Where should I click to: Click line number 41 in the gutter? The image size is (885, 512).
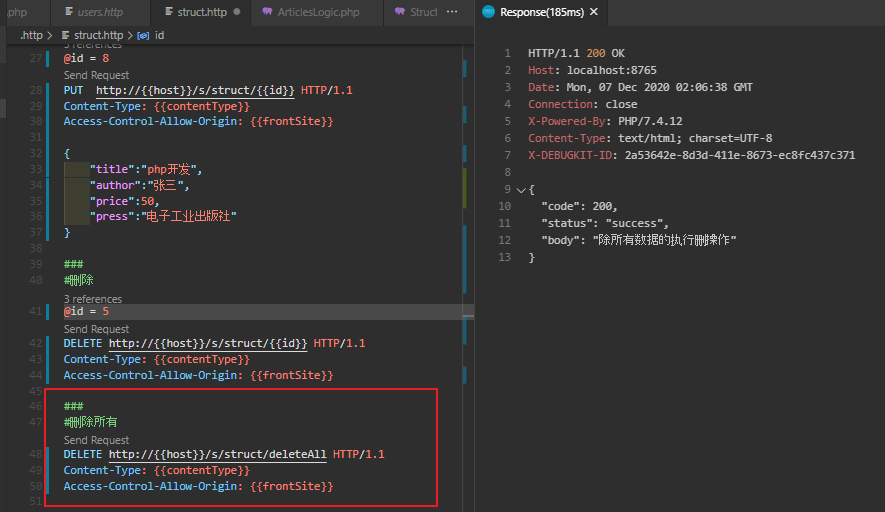point(36,312)
